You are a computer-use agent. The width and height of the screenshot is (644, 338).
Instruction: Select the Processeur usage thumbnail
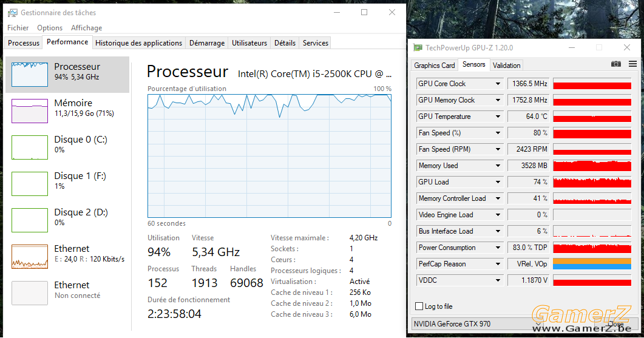(x=30, y=74)
